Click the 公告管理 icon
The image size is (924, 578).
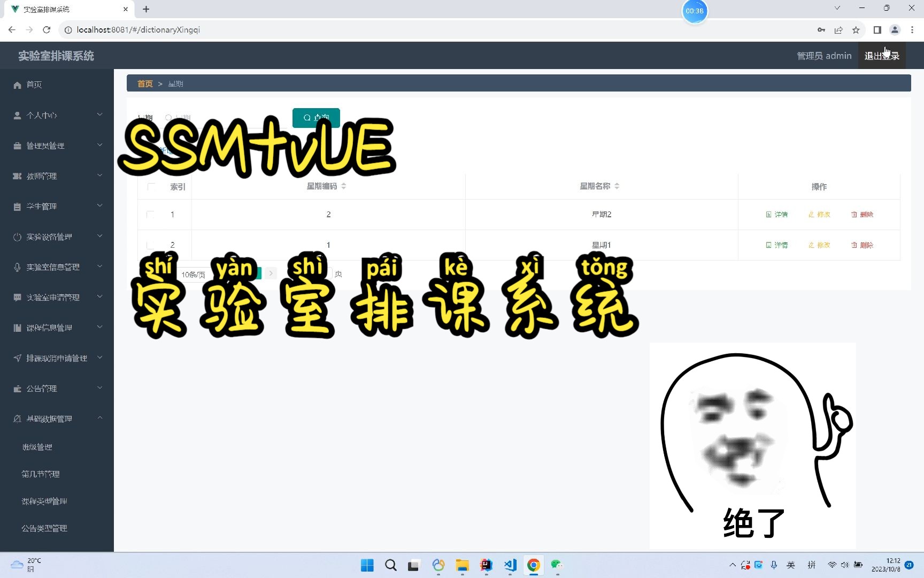pos(17,389)
